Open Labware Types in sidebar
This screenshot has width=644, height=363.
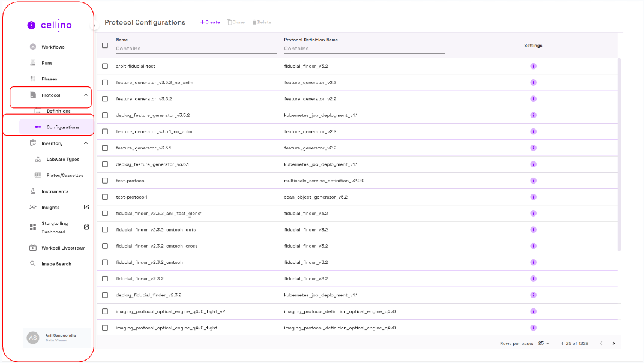62,160
